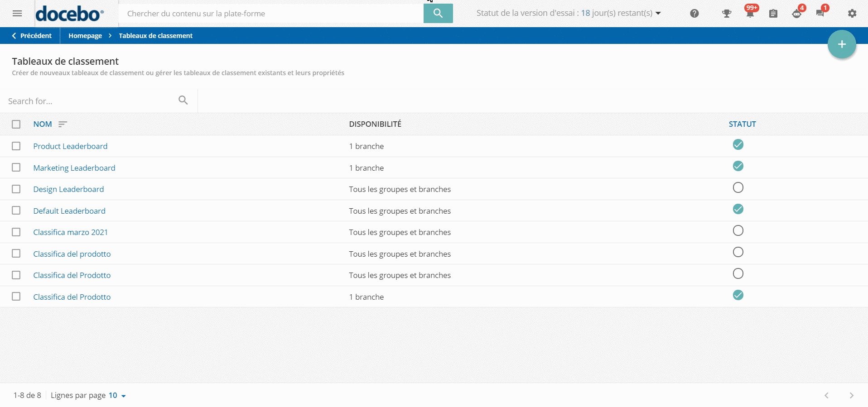Click the round plus button to add a leaderboard

click(842, 44)
